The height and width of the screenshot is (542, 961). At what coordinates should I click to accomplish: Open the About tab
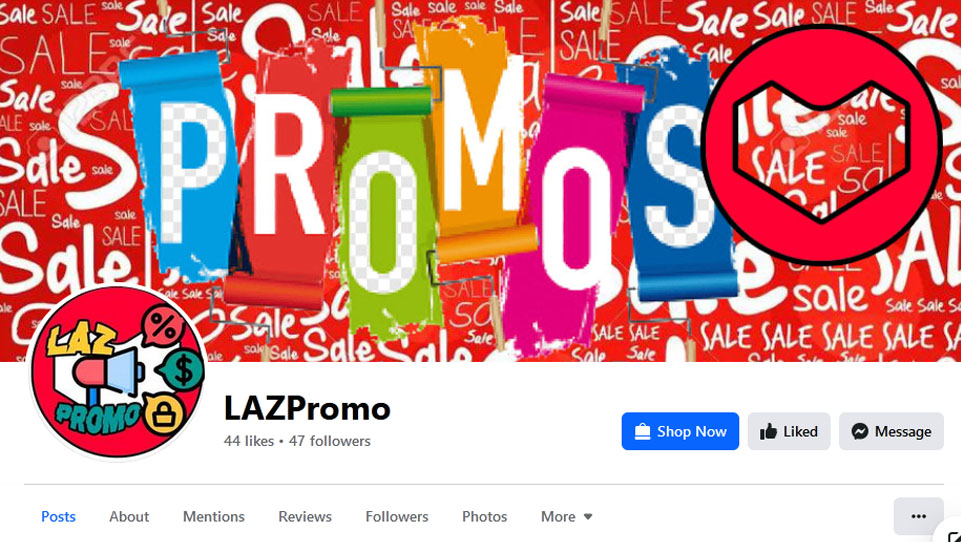[129, 516]
